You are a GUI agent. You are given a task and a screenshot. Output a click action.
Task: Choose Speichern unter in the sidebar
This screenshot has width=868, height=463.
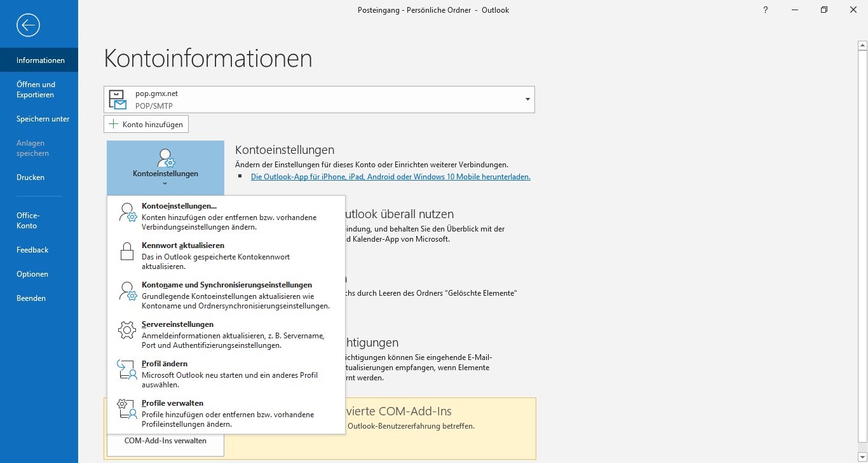coord(39,119)
